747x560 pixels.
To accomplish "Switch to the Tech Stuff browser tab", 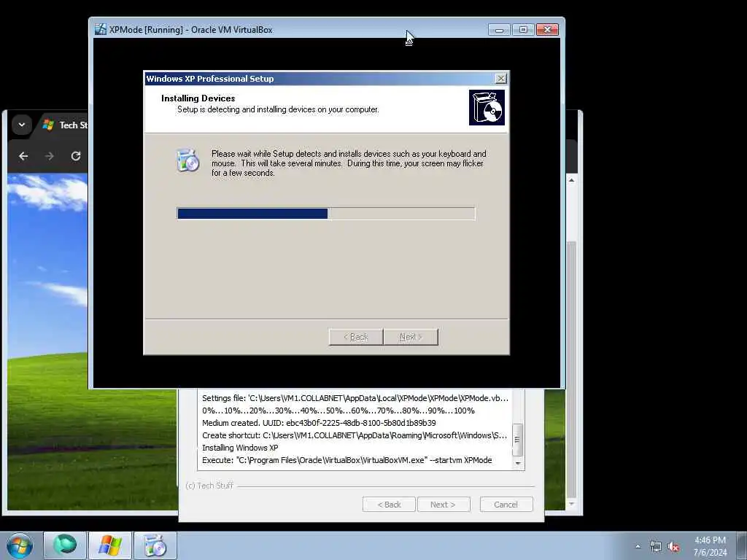I will point(65,125).
